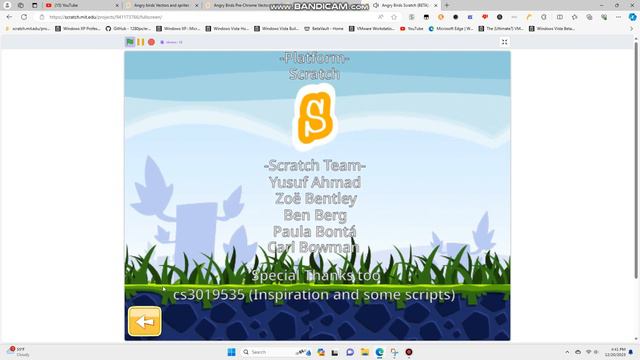Image resolution: width=640 pixels, height=360 pixels.
Task: Click the Scratch cat logo image
Action: (315, 118)
